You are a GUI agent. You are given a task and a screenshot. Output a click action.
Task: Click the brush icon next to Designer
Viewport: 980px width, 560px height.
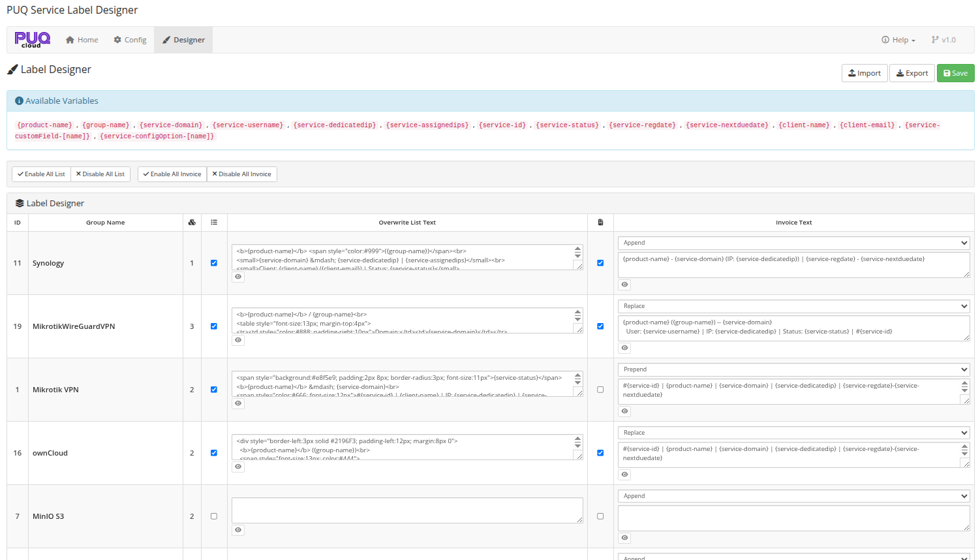[166, 40]
